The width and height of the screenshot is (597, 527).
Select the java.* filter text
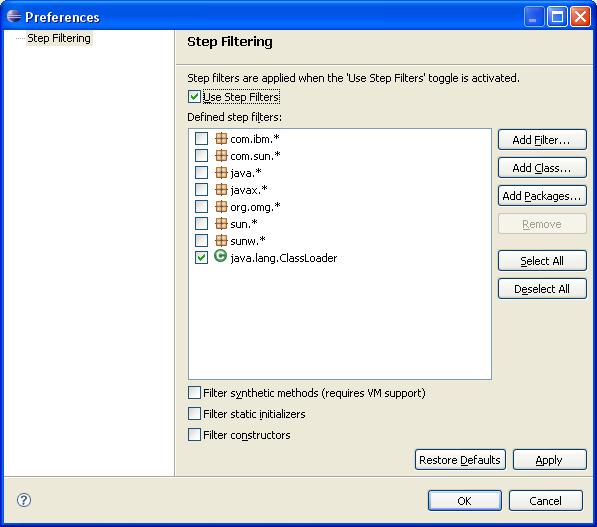246,173
